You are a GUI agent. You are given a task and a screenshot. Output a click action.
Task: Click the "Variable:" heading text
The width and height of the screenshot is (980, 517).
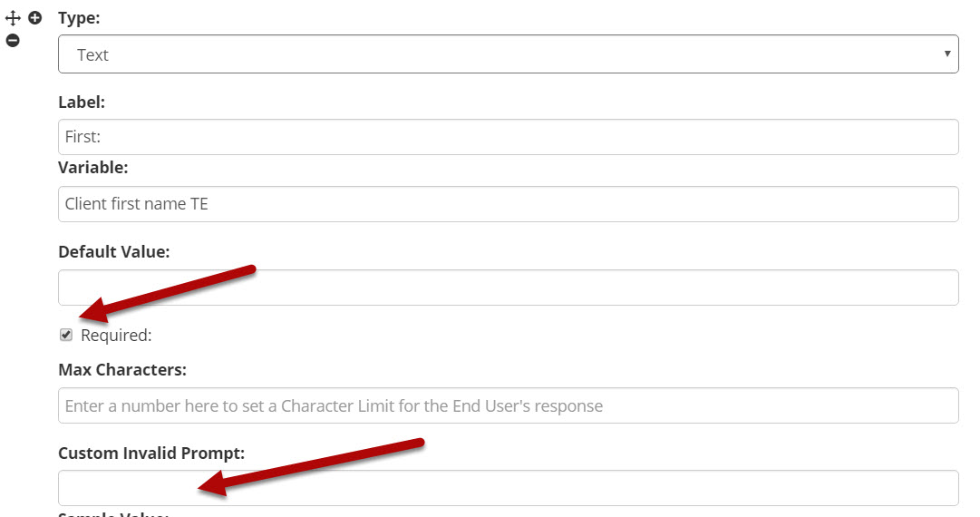[x=92, y=168]
